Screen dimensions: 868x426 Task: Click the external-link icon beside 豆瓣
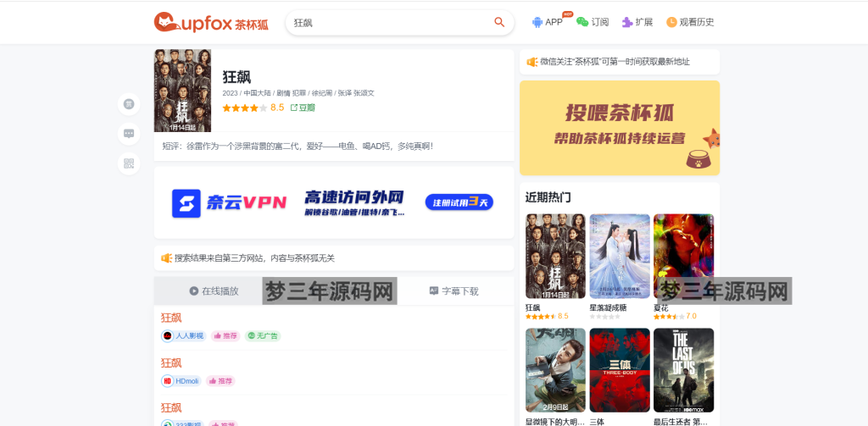tap(294, 108)
